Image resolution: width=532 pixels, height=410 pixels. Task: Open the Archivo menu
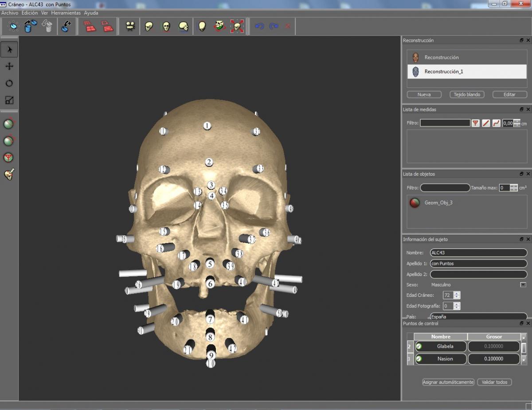[x=10, y=13]
